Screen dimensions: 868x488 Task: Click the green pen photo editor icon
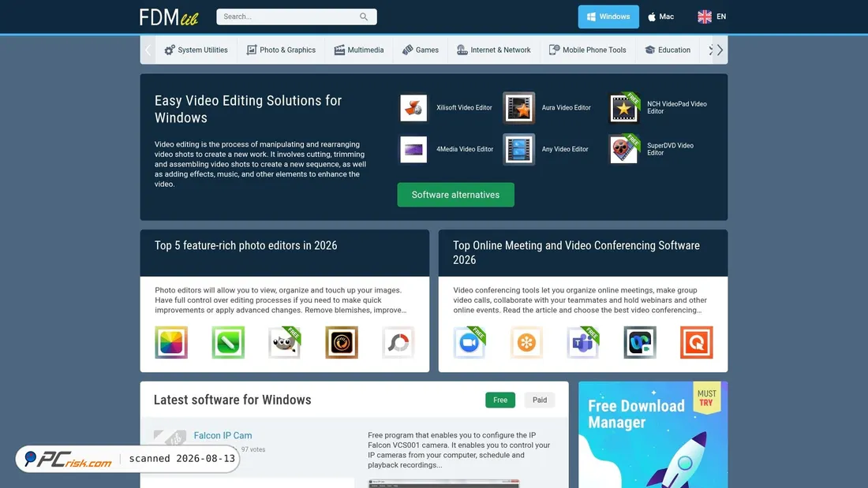coord(228,342)
